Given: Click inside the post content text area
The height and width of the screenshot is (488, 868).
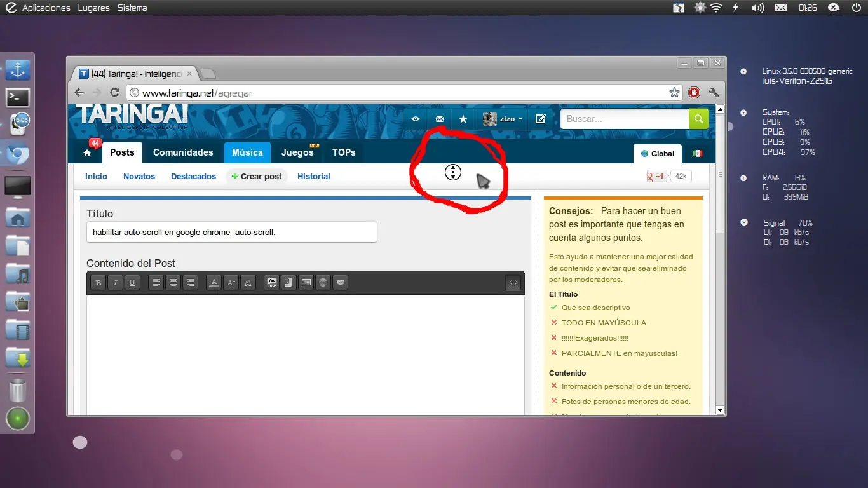Looking at the screenshot, I should [306, 355].
